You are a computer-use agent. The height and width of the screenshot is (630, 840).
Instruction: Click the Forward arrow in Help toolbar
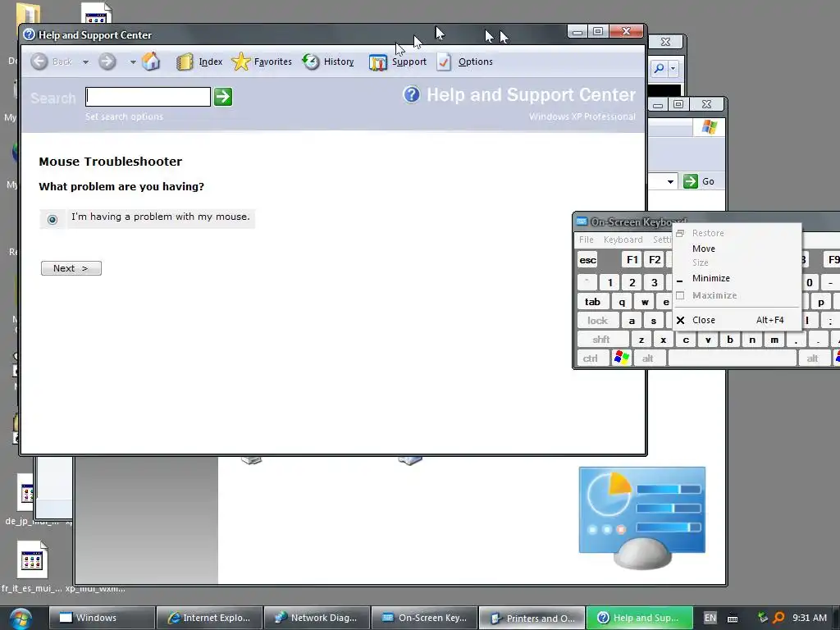point(107,62)
